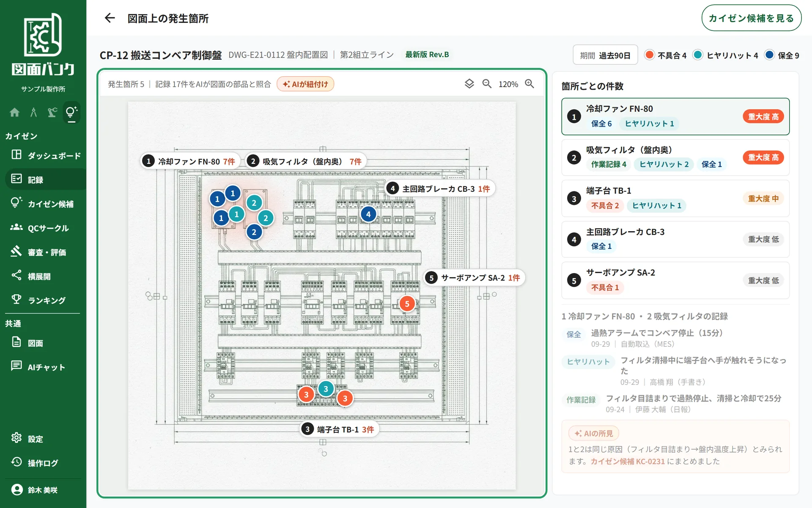Open カイゼン候補 in sidebar
The image size is (812, 508).
[45, 204]
